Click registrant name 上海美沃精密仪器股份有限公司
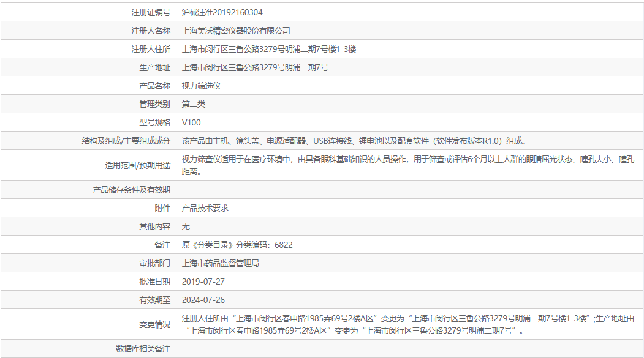644x358 pixels. 236,31
